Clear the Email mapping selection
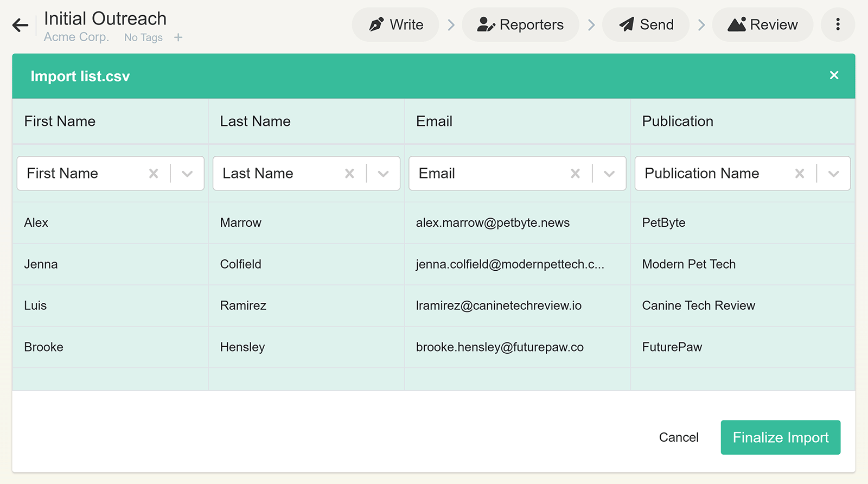This screenshot has height=484, width=868. 575,174
